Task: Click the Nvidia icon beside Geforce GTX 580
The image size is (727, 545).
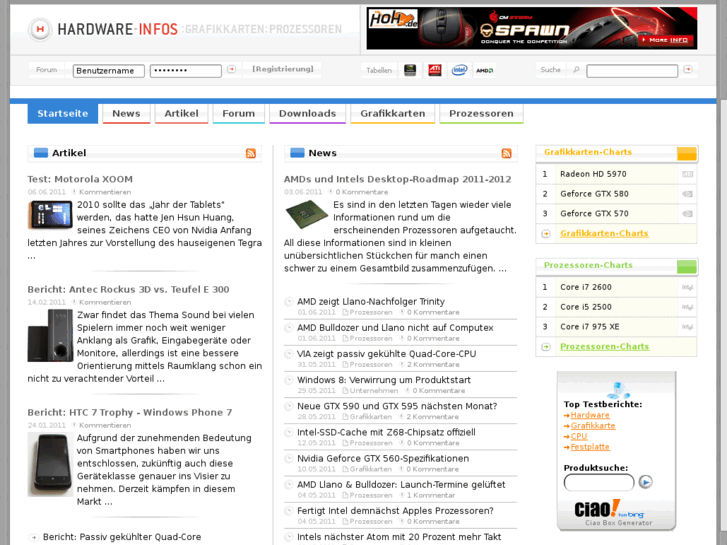Action: point(687,194)
